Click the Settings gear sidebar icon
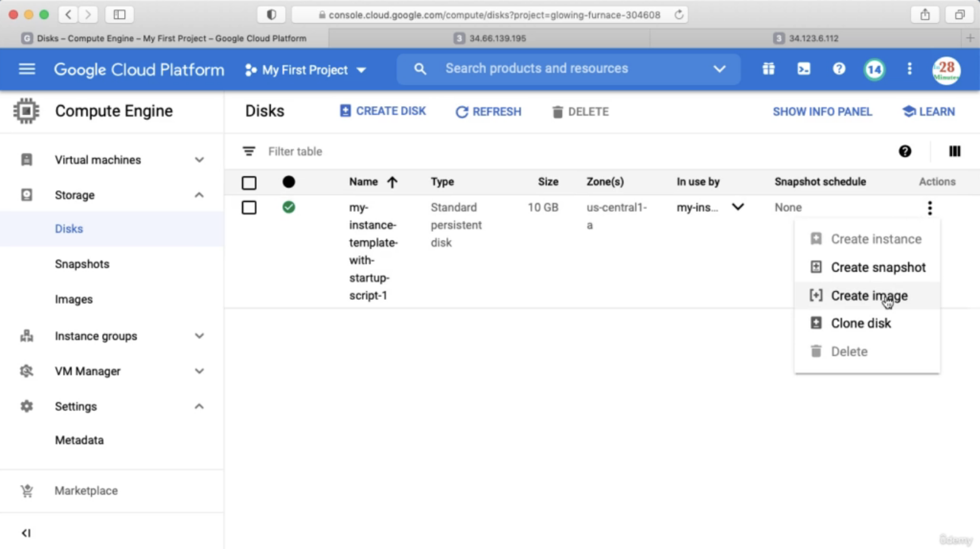980x549 pixels. 27,407
